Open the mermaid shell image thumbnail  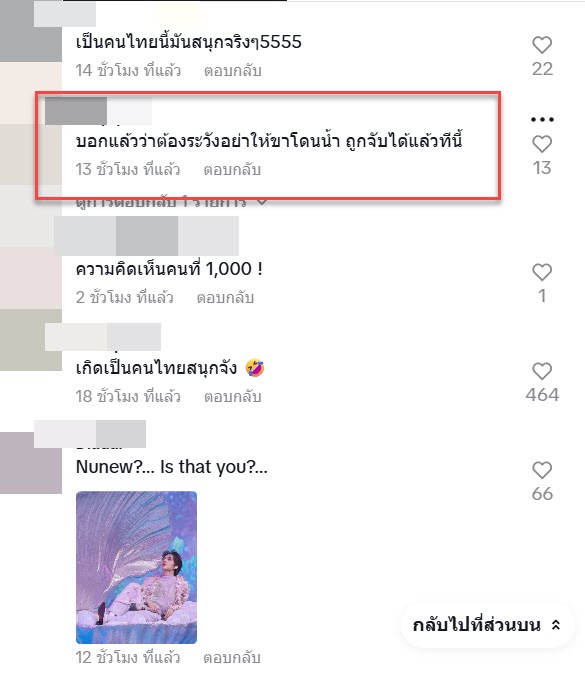pos(136,567)
